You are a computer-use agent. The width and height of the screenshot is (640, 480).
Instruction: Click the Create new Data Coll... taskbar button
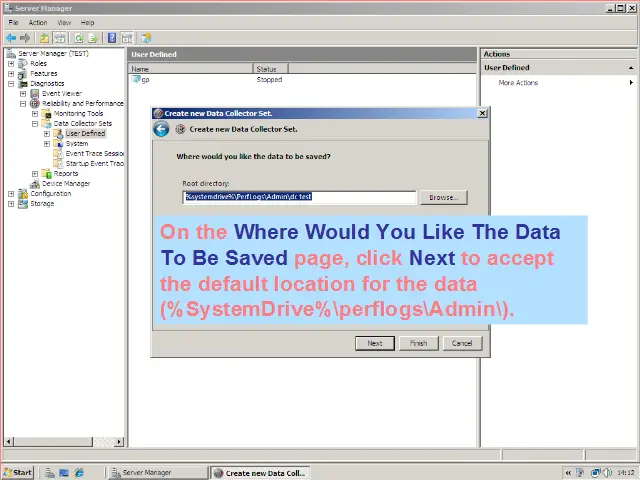(260, 473)
